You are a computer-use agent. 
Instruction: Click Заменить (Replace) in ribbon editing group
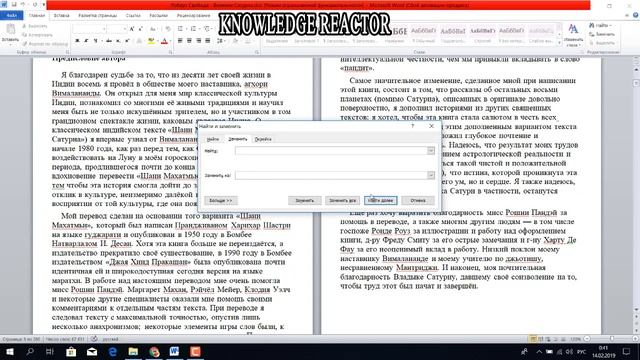click(602, 34)
